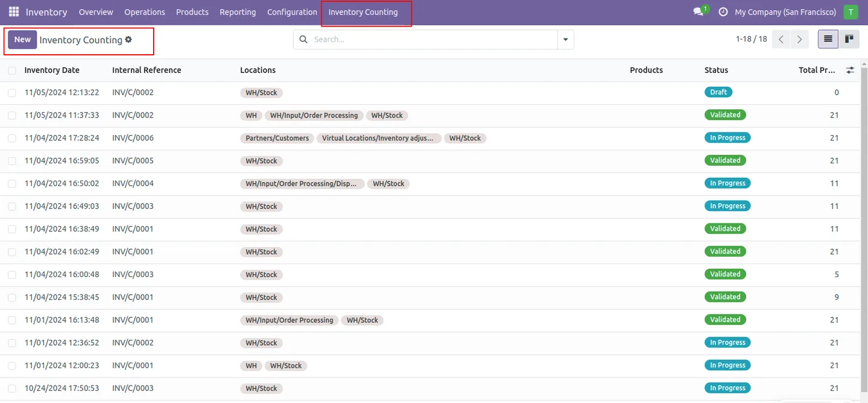Click the WH tag in 11/01/2024 12:00:23 row
Image resolution: width=868 pixels, height=403 pixels.
251,366
